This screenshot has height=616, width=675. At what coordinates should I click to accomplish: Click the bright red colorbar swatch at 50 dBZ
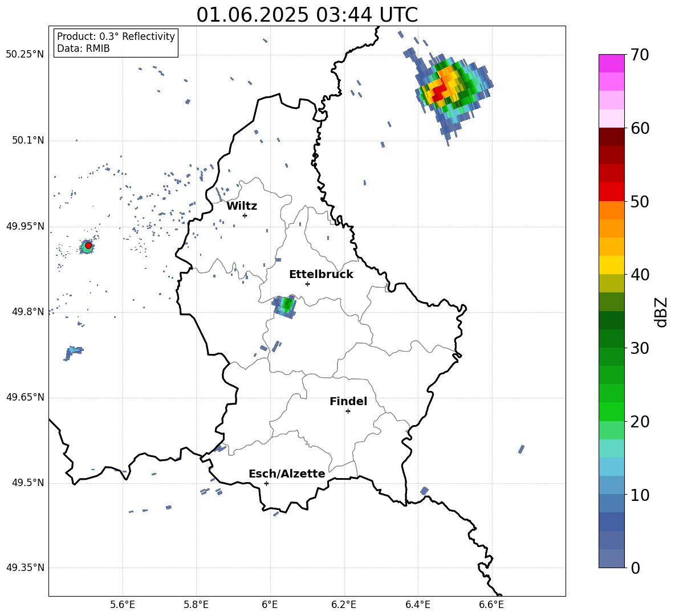pyautogui.click(x=612, y=192)
